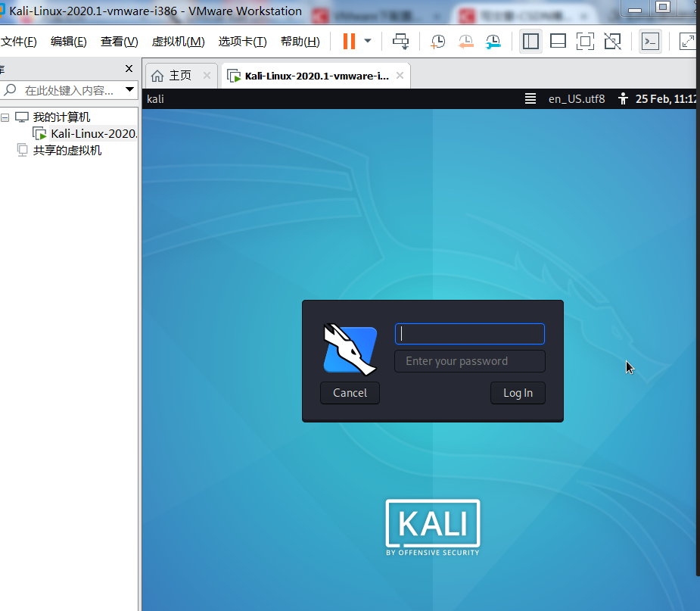Revert the virtual machine to snapshot
This screenshot has height=611, width=700.
click(x=465, y=42)
